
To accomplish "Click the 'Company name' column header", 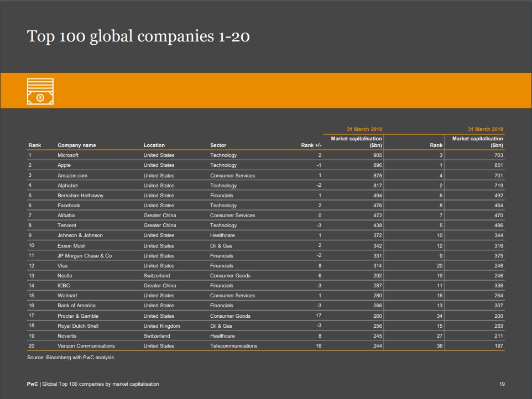I will coord(77,145).
